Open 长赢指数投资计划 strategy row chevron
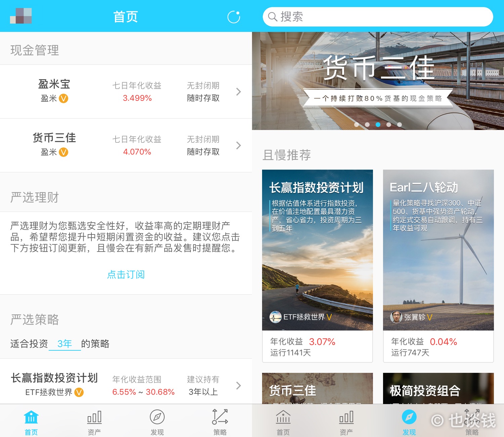The image size is (504, 437). click(239, 386)
